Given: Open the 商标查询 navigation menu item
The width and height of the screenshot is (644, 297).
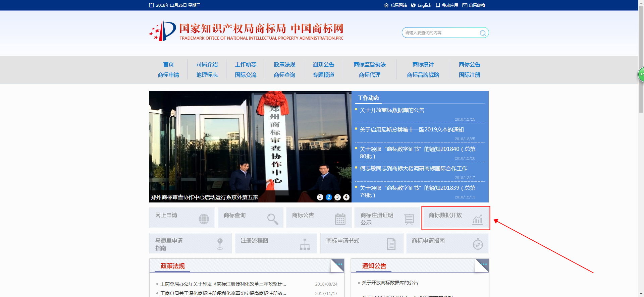Looking at the screenshot, I should point(284,75).
